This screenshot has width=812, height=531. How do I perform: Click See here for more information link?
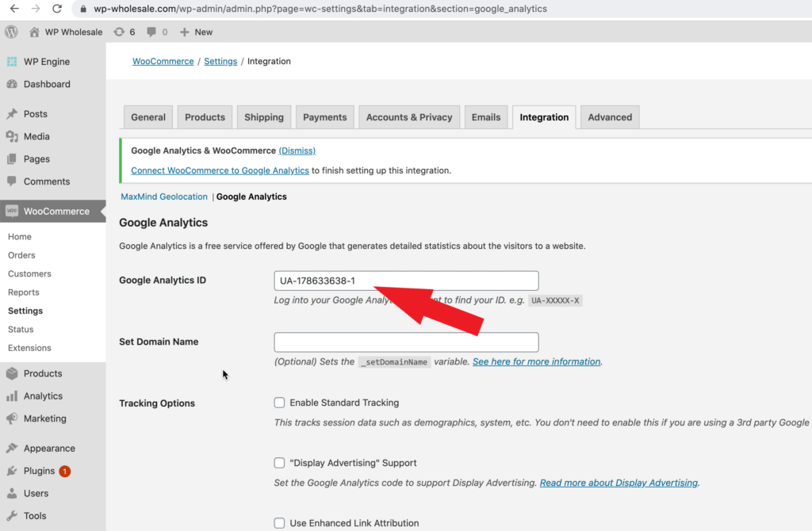point(537,361)
